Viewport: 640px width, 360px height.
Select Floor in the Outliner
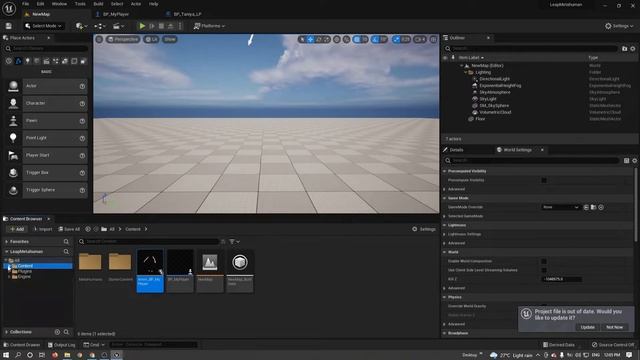(x=480, y=119)
